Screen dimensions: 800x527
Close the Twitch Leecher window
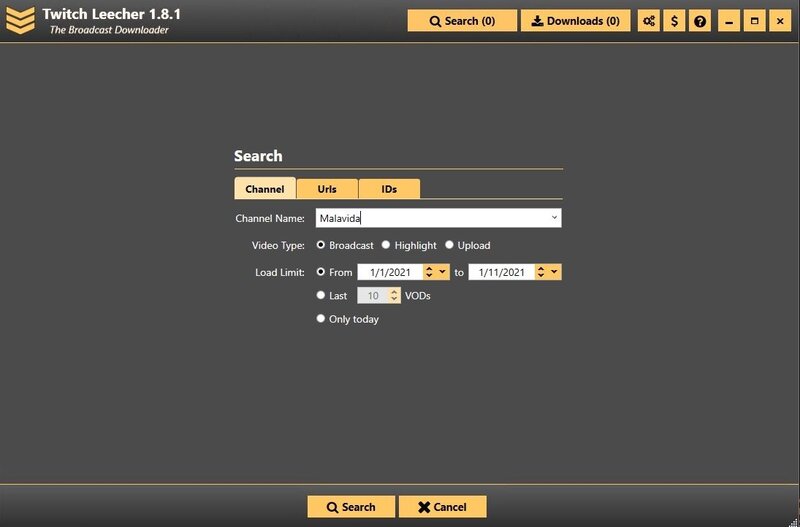pyautogui.click(x=780, y=21)
